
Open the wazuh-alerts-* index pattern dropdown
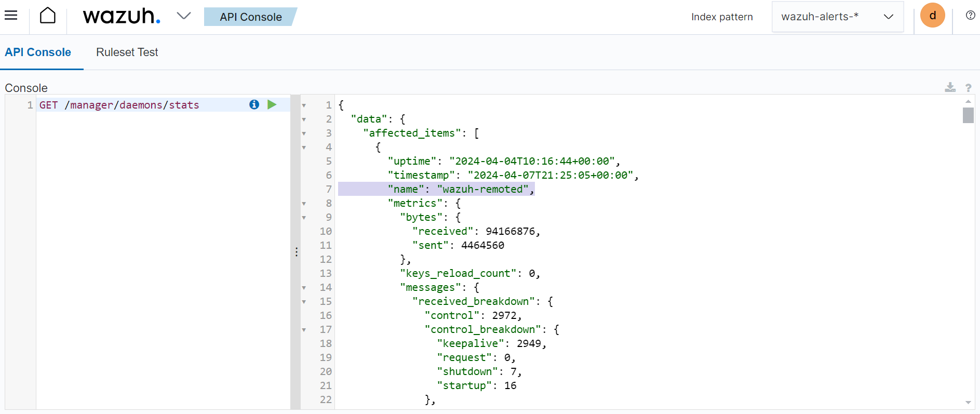pyautogui.click(x=837, y=17)
